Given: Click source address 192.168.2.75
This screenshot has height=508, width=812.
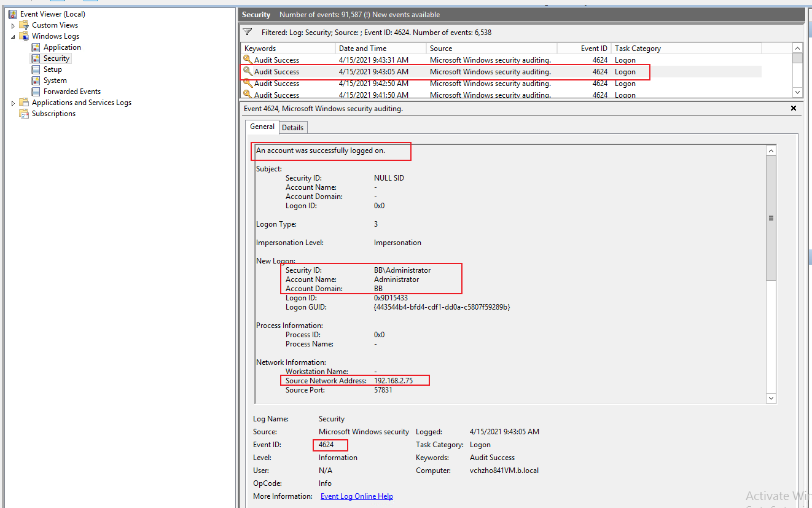Looking at the screenshot, I should [x=393, y=381].
